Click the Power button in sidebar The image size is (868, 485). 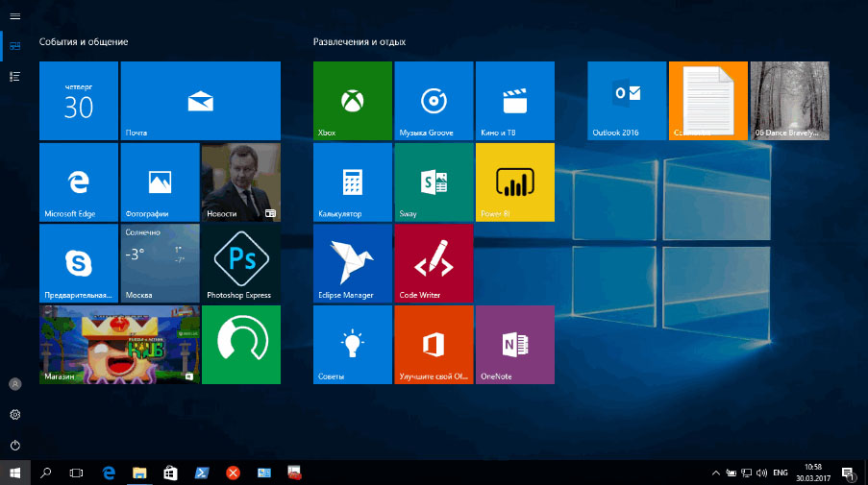pyautogui.click(x=15, y=445)
